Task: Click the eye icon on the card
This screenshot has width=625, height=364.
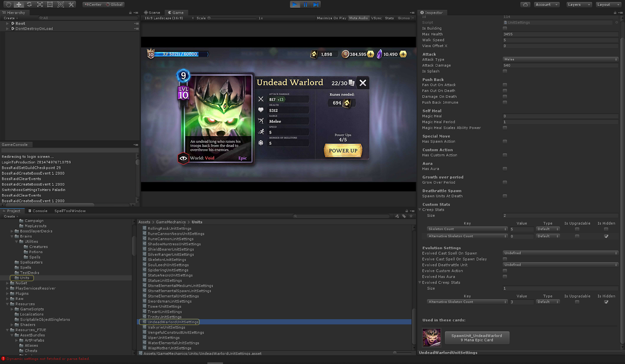Action: pos(183,158)
